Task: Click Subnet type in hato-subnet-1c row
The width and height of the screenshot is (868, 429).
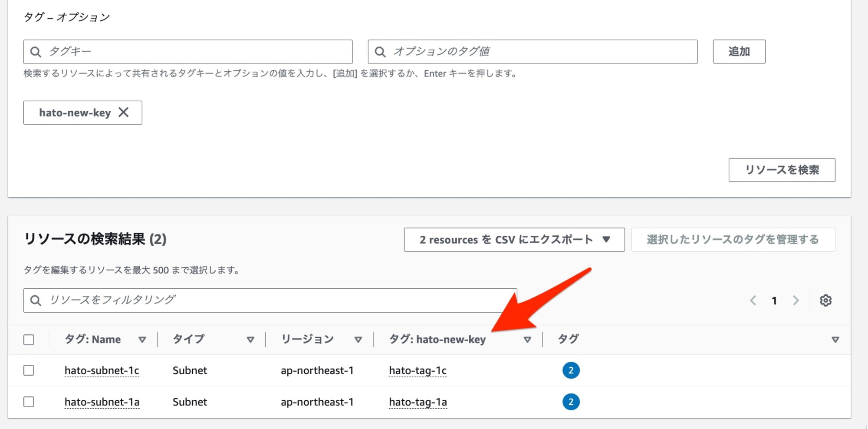Action: [190, 370]
